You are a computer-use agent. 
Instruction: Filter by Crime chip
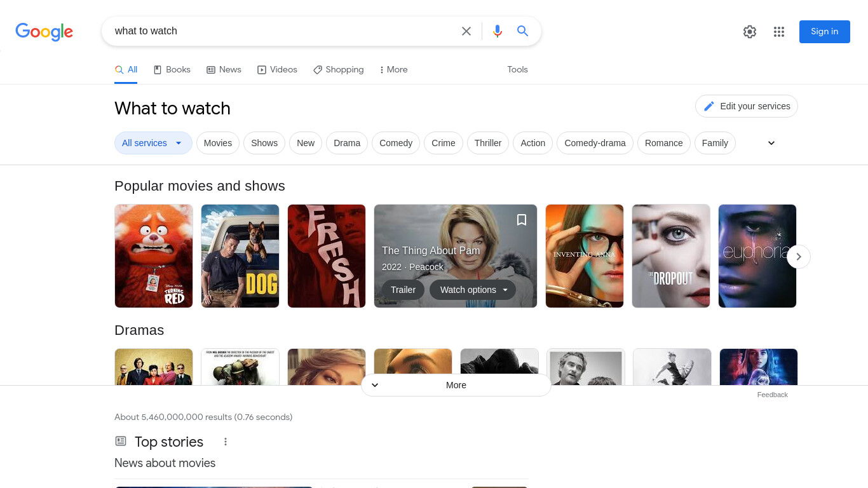(x=444, y=143)
